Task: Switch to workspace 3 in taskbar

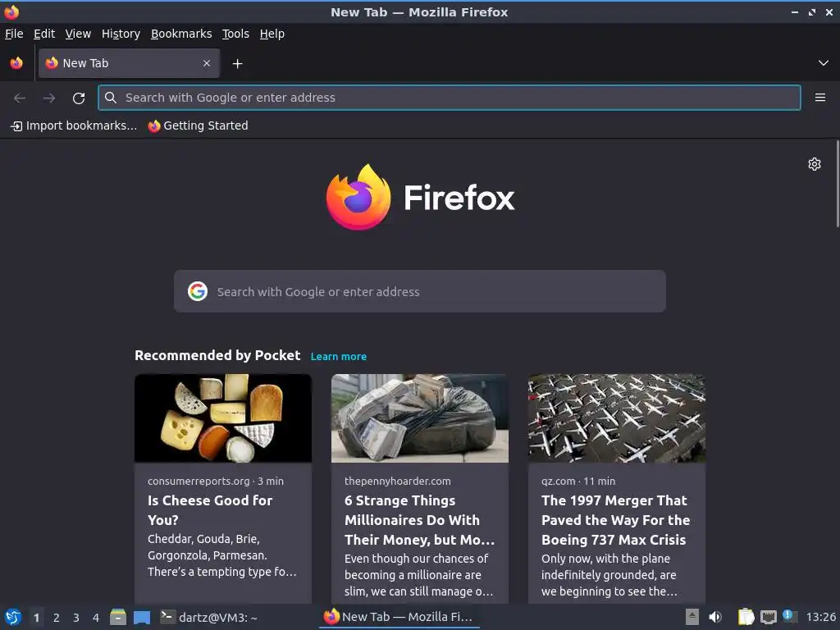Action: click(76, 618)
